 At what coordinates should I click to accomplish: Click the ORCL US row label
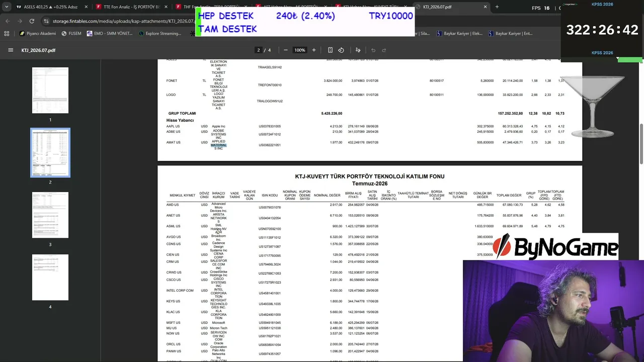(174, 344)
